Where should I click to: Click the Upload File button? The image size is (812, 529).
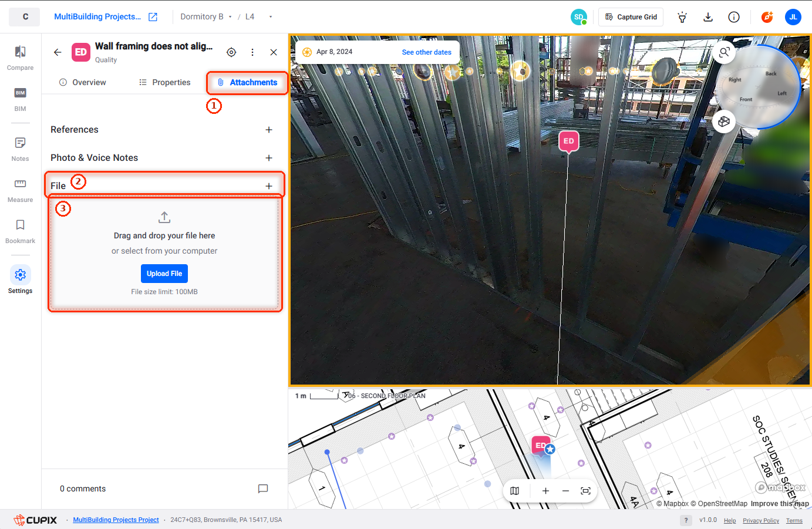pyautogui.click(x=164, y=274)
